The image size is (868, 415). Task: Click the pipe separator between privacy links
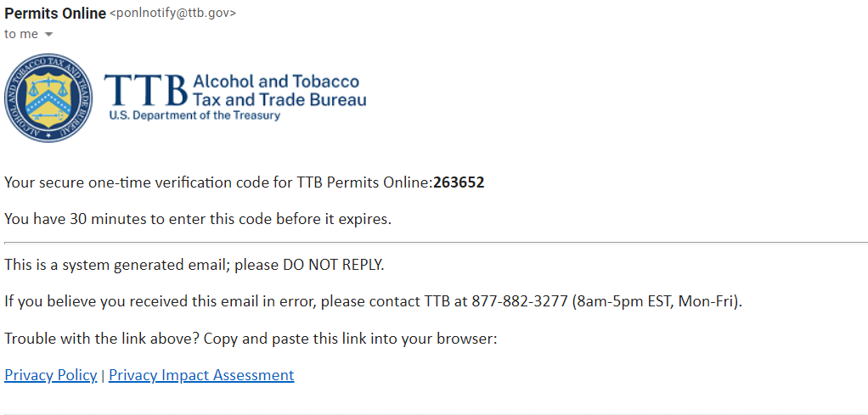click(x=103, y=375)
